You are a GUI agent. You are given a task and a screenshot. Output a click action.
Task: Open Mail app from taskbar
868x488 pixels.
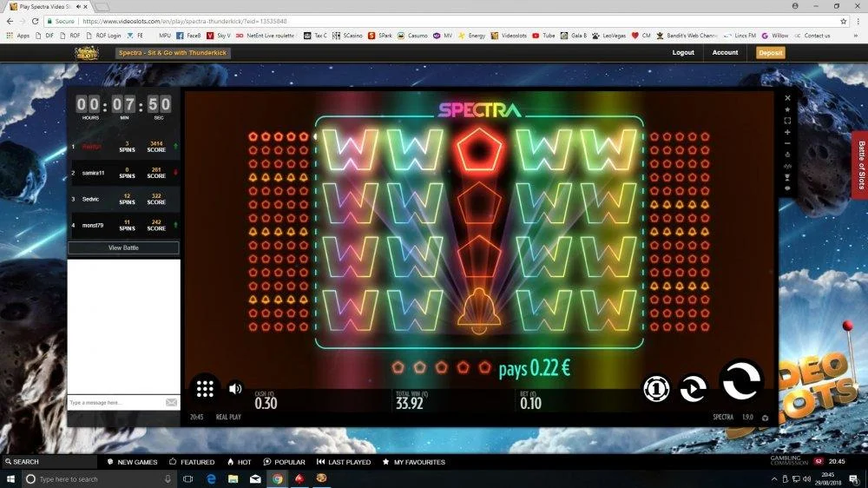click(255, 478)
